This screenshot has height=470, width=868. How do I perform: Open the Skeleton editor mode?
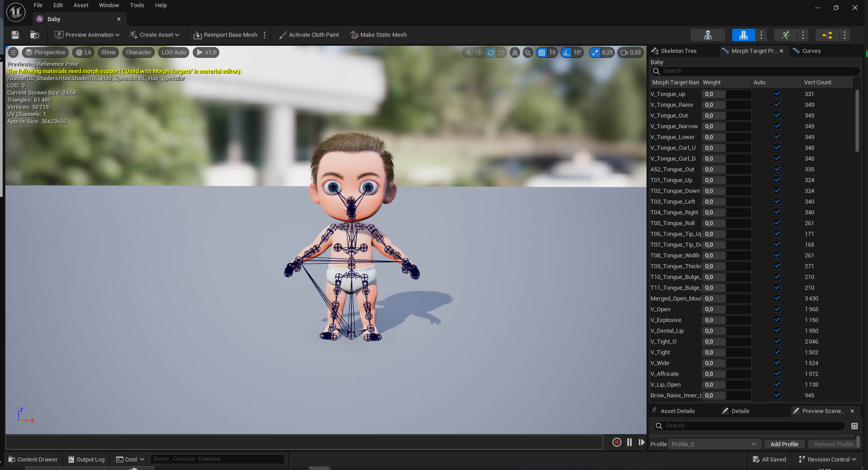(708, 35)
